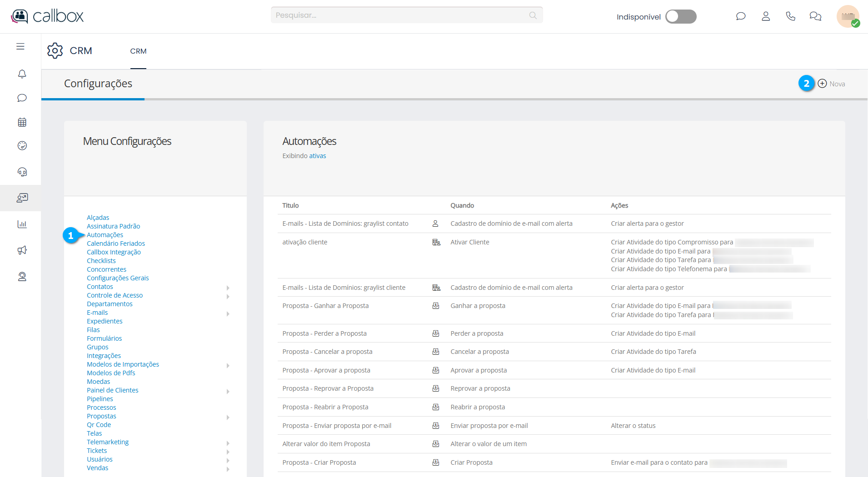This screenshot has height=477, width=868.
Task: Open the headset support icon in sidebar
Action: [22, 172]
